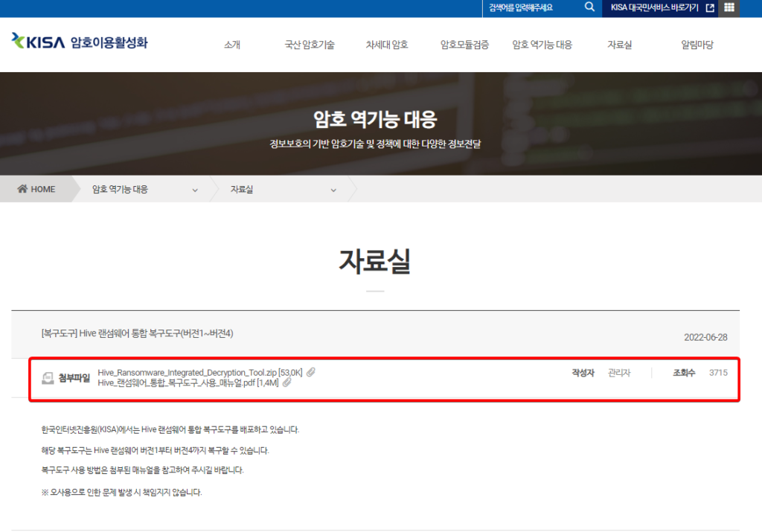
Task: Click the attachment file icon next to 첨부파일
Action: click(48, 378)
